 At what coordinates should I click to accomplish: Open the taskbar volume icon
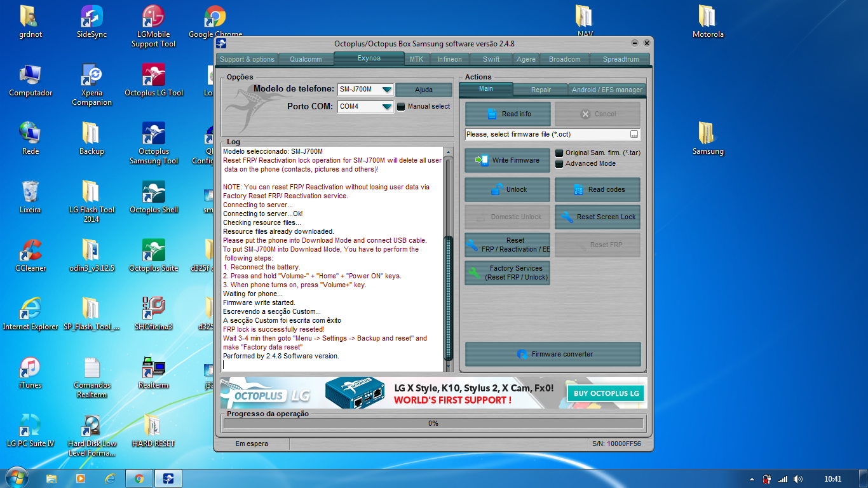[x=798, y=479]
